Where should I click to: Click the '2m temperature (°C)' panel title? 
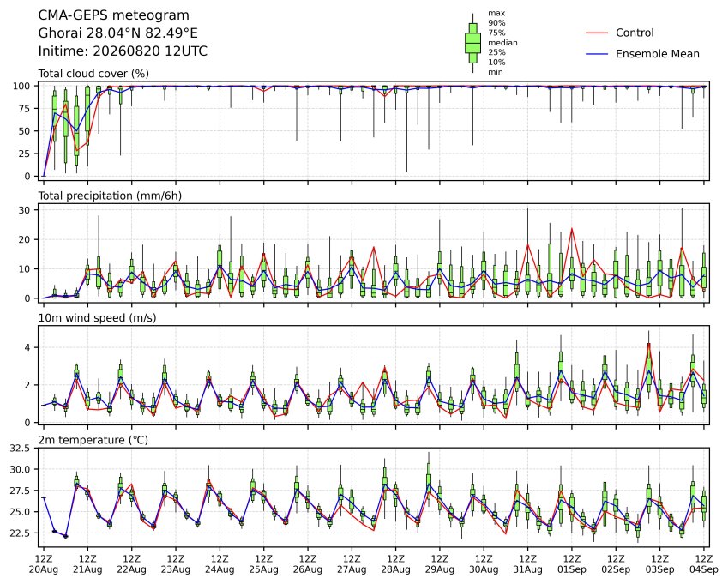tap(93, 440)
